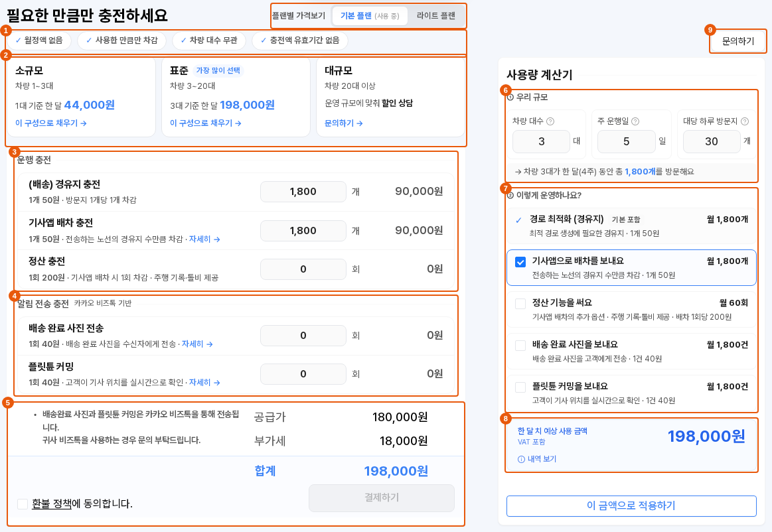This screenshot has width=772, height=532.
Task: Agree to 환불 정책 with the checkbox
Action: pyautogui.click(x=22, y=503)
